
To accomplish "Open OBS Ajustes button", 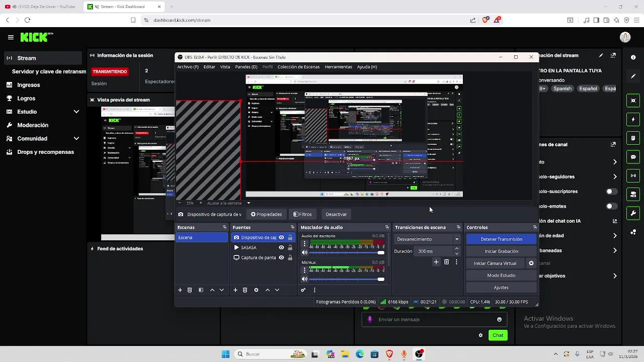I will tap(501, 288).
